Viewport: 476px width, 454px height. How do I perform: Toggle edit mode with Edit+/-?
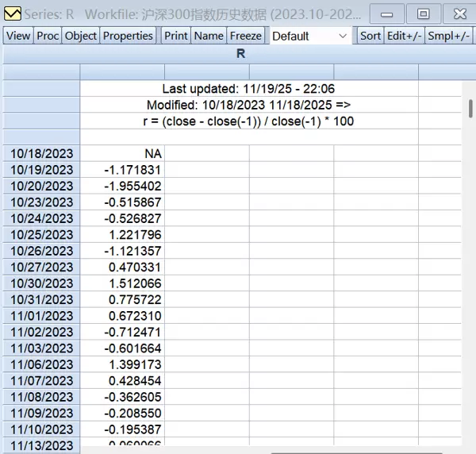[405, 36]
